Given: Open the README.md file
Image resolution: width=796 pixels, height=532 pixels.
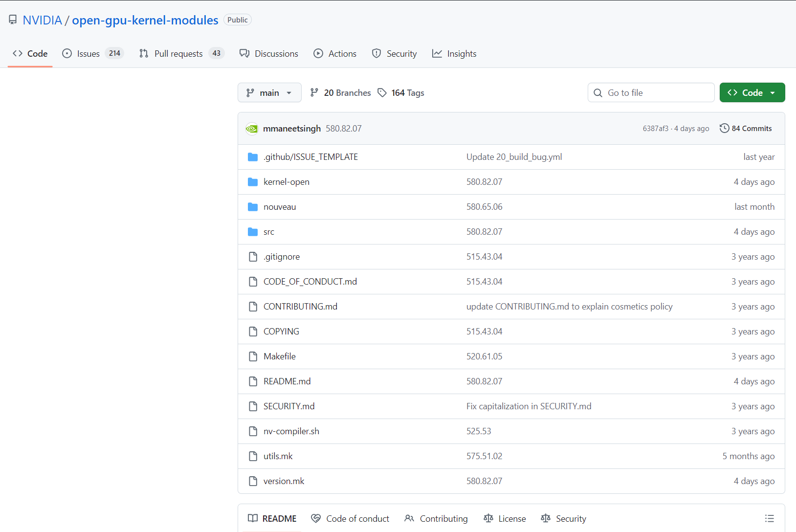Looking at the screenshot, I should 287,381.
